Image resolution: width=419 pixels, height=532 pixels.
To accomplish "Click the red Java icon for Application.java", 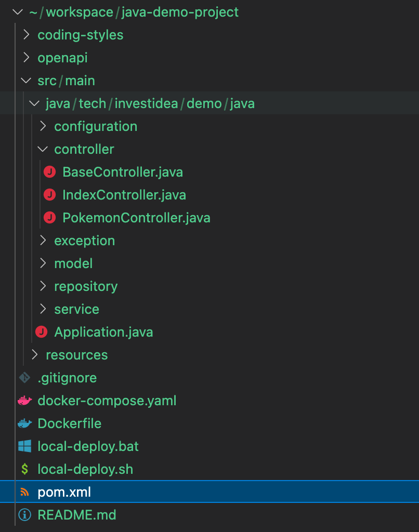I will point(41,332).
